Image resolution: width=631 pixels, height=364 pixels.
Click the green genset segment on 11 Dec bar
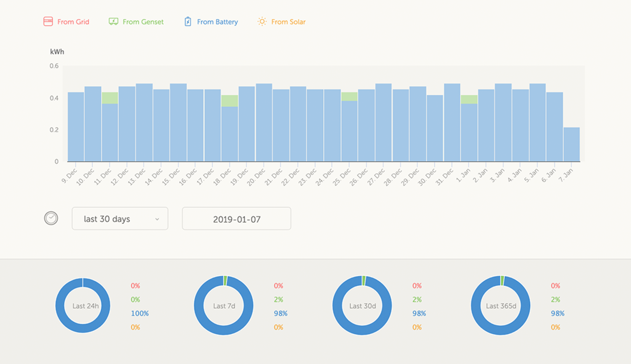110,98
